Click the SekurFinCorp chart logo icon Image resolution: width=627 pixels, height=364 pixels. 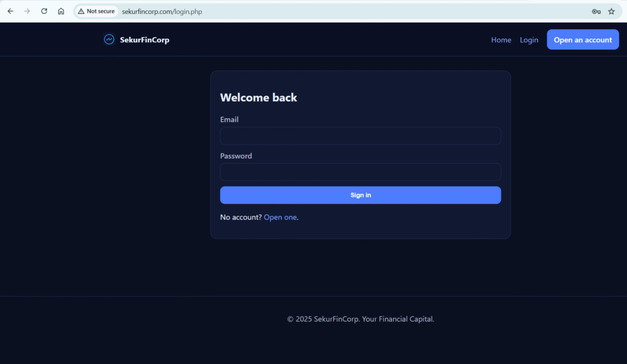pyautogui.click(x=109, y=40)
